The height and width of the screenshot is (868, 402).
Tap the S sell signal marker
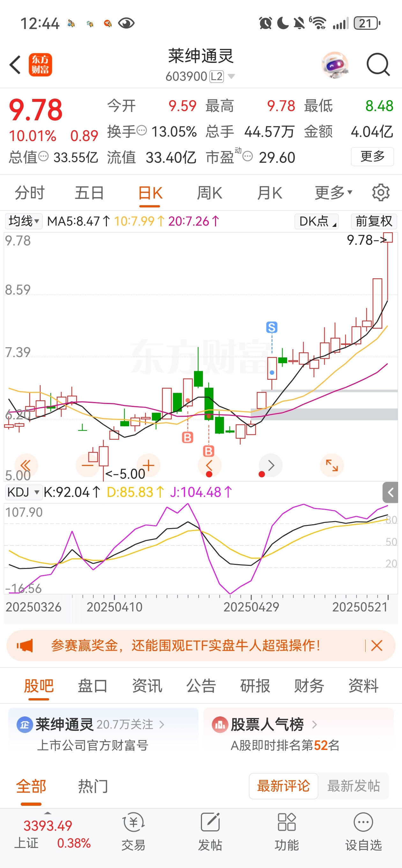272,327
